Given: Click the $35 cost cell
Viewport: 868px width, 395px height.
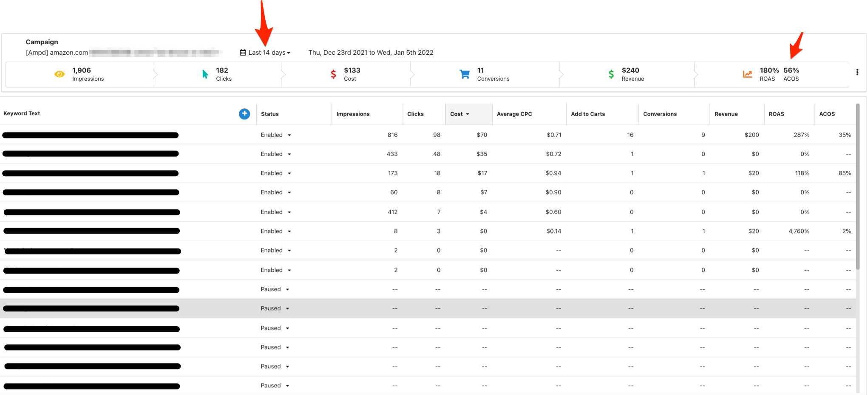Looking at the screenshot, I should click(482, 154).
